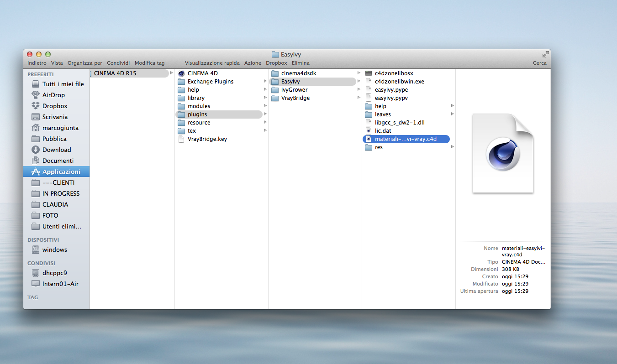Open Modifica tag in toolbar
This screenshot has height=364, width=617.
click(x=150, y=63)
